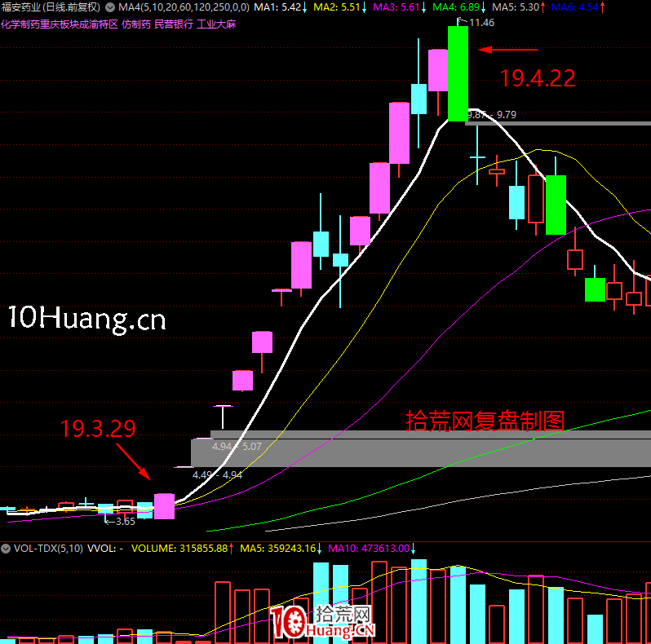This screenshot has width=651, height=644.
Task: Click the 4.94 - 5.07 gap label
Action: tap(237, 447)
